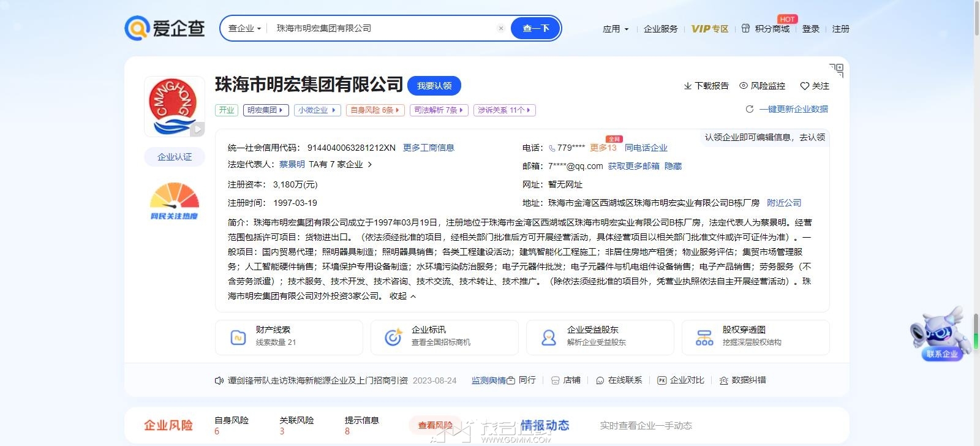Collapse the company intro with 收起
Image resolution: width=980 pixels, height=446 pixels.
pyautogui.click(x=403, y=296)
